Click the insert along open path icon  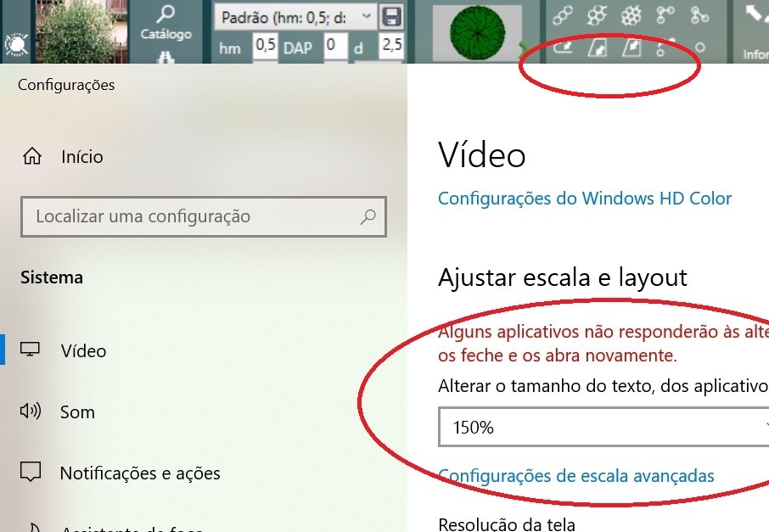coord(563,48)
